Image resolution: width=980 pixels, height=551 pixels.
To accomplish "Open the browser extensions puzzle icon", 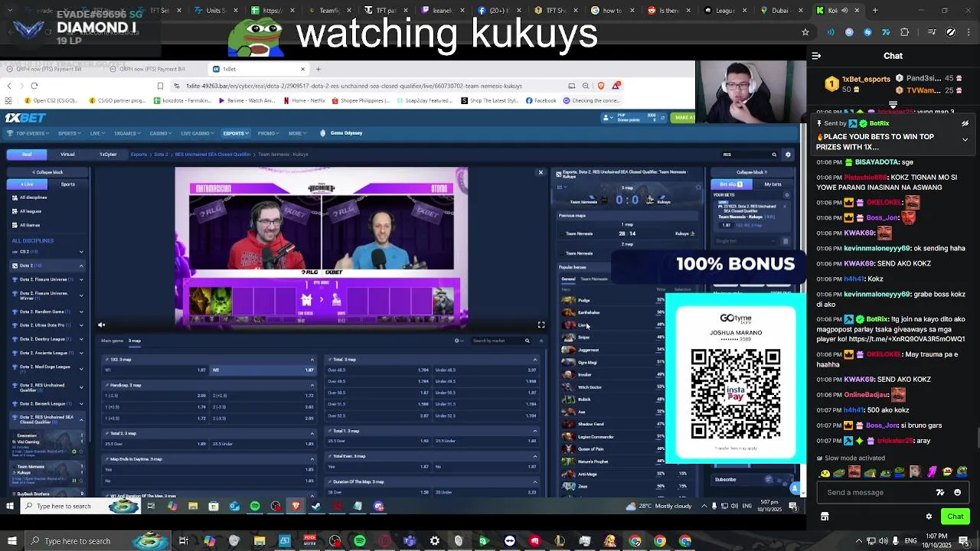I will (905, 32).
